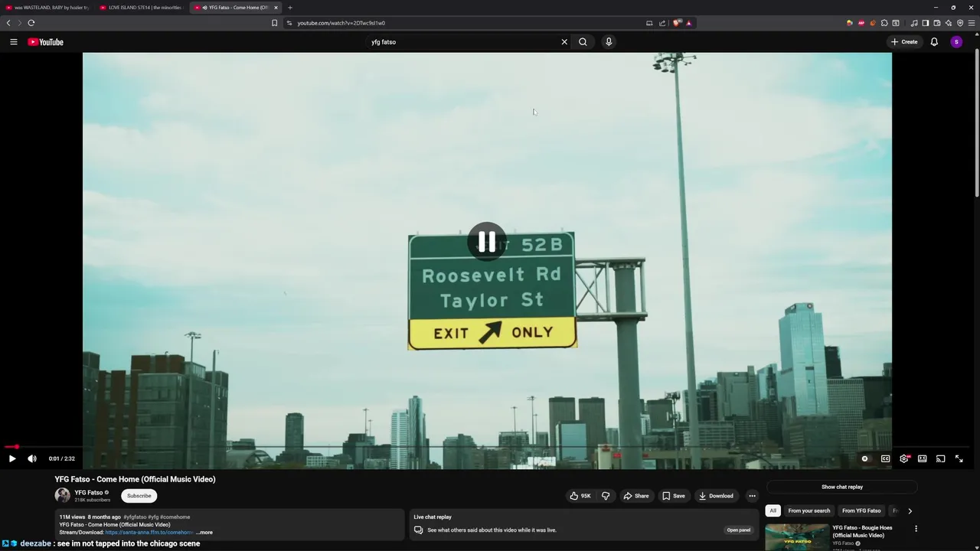Select From YFG Fatso chip
This screenshot has height=551, width=980.
tap(861, 510)
